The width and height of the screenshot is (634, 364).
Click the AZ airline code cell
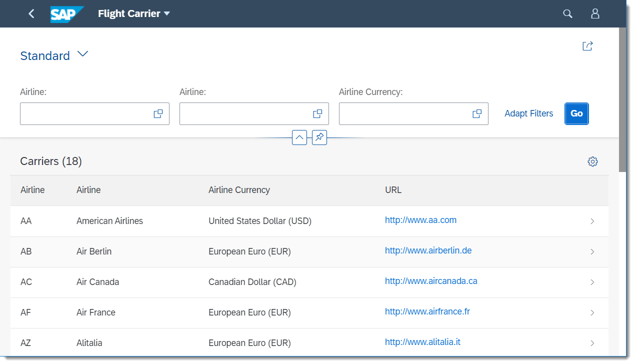pyautogui.click(x=25, y=343)
